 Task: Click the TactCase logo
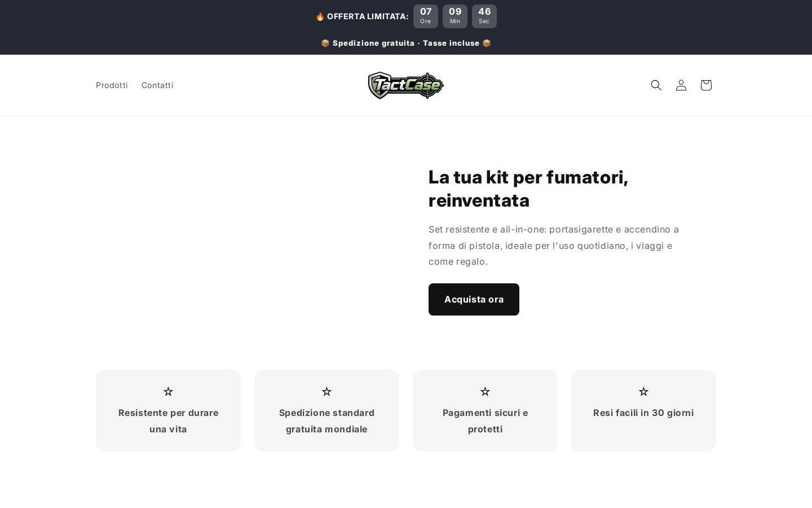[406, 85]
